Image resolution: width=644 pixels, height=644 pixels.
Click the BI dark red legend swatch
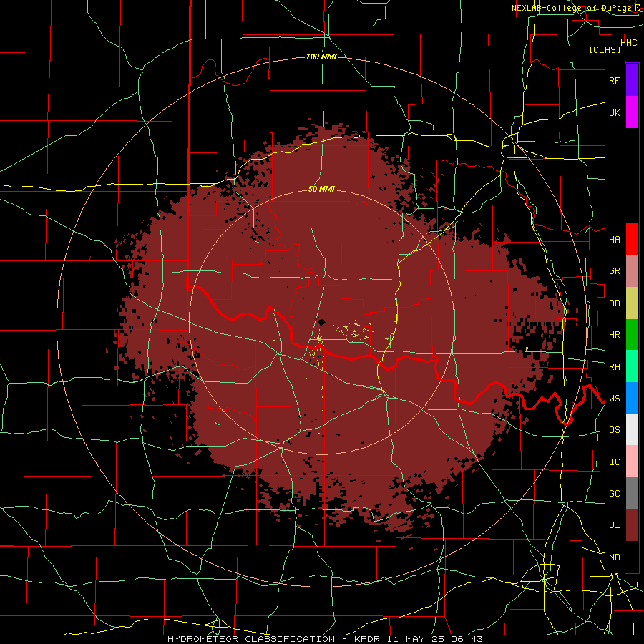pyautogui.click(x=632, y=525)
